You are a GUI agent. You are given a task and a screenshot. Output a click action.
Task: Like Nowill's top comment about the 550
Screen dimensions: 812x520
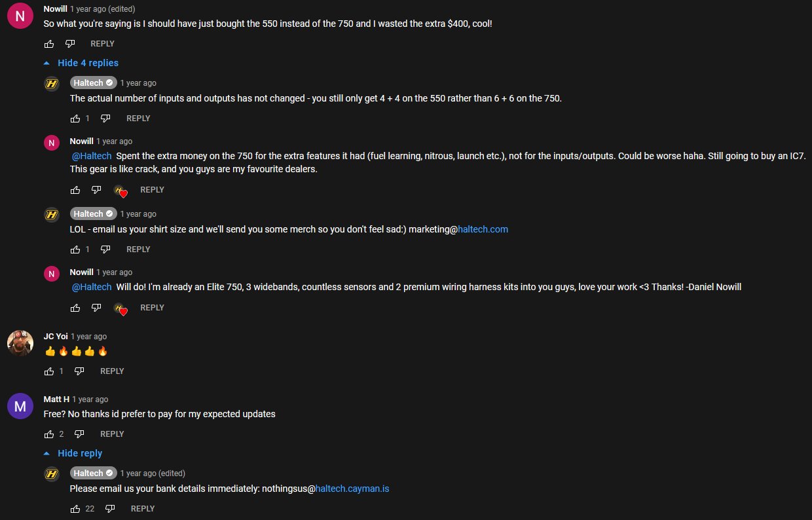(x=49, y=44)
